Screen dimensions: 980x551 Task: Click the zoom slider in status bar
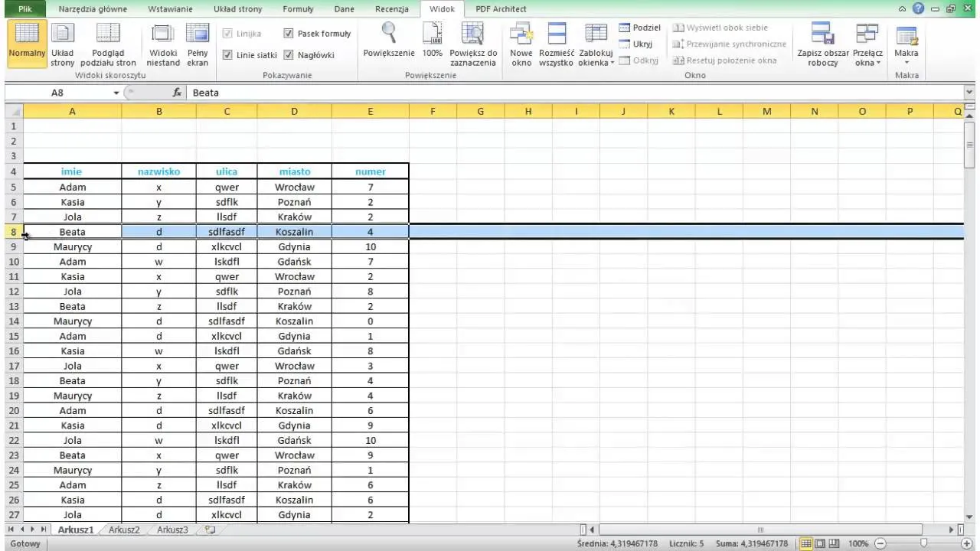tap(923, 543)
